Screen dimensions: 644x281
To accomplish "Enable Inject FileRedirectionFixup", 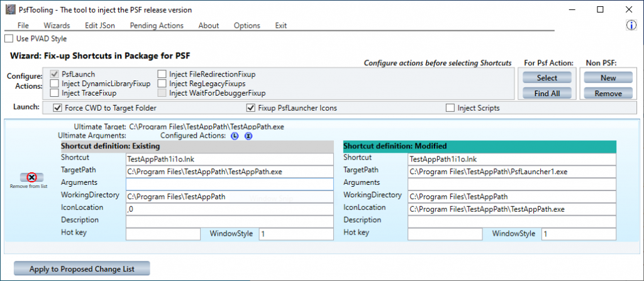I will pos(162,74).
